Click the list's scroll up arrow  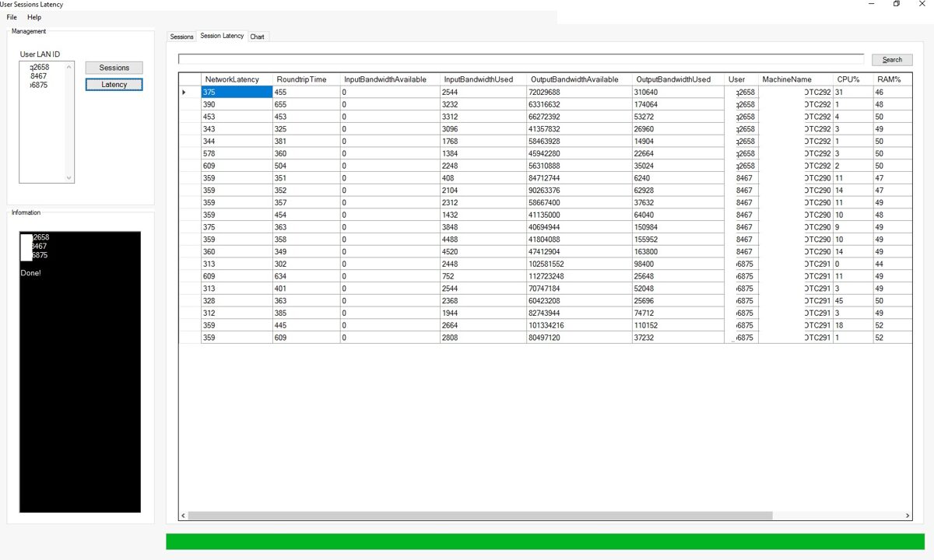click(x=69, y=68)
